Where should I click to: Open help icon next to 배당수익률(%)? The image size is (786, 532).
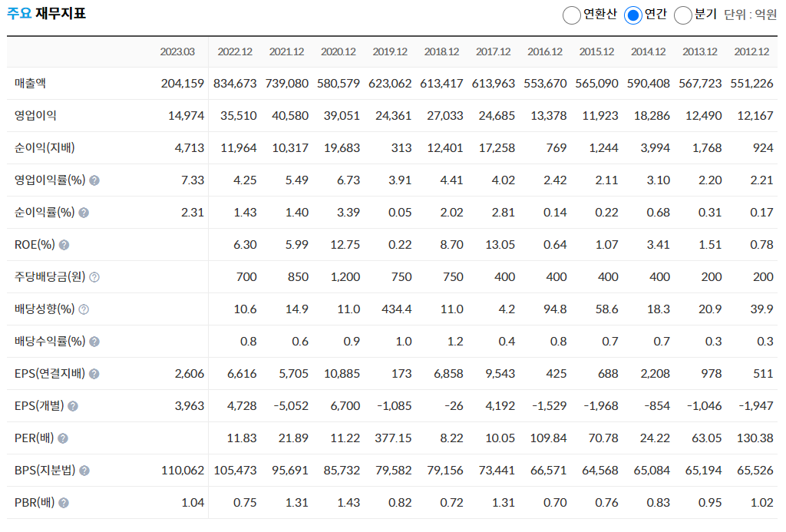pyautogui.click(x=94, y=342)
